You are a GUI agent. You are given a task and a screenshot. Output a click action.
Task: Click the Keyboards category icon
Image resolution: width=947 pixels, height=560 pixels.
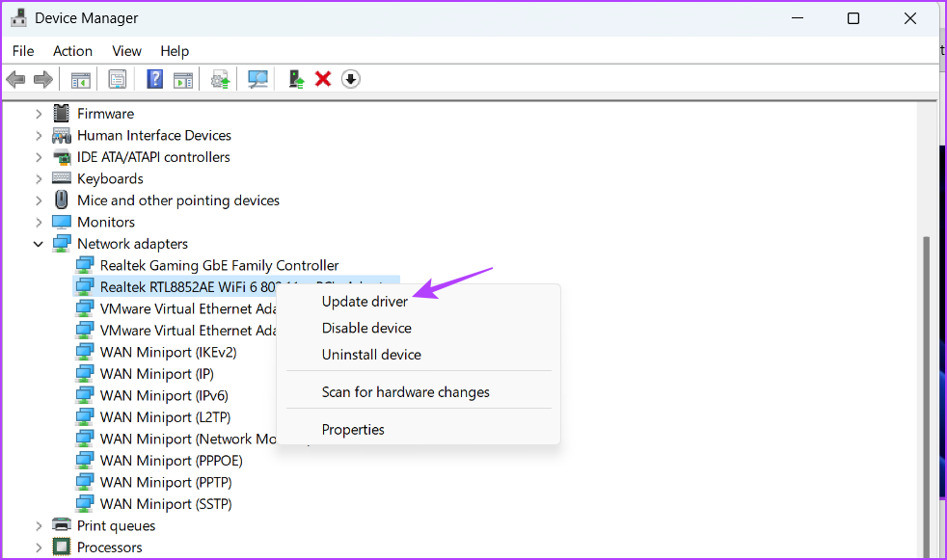tap(62, 178)
